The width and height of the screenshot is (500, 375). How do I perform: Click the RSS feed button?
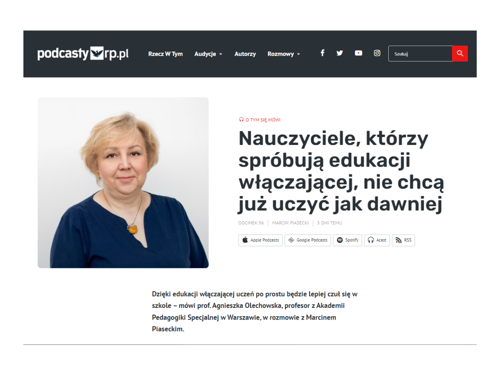403,240
